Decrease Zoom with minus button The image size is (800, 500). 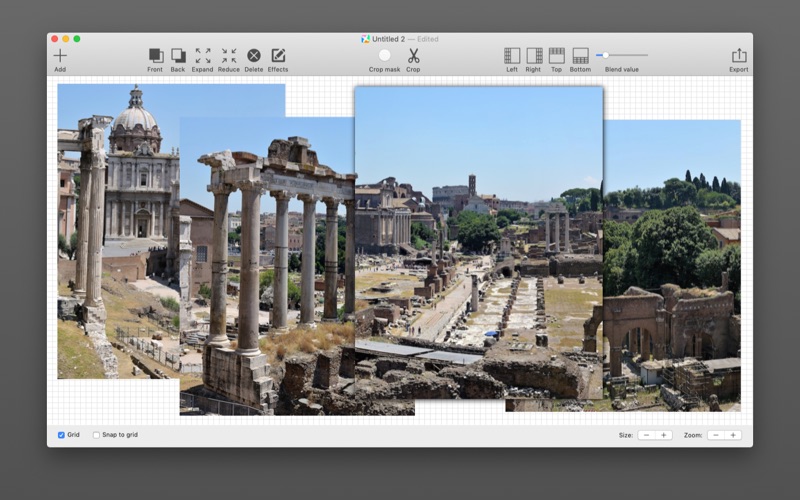[x=716, y=435]
